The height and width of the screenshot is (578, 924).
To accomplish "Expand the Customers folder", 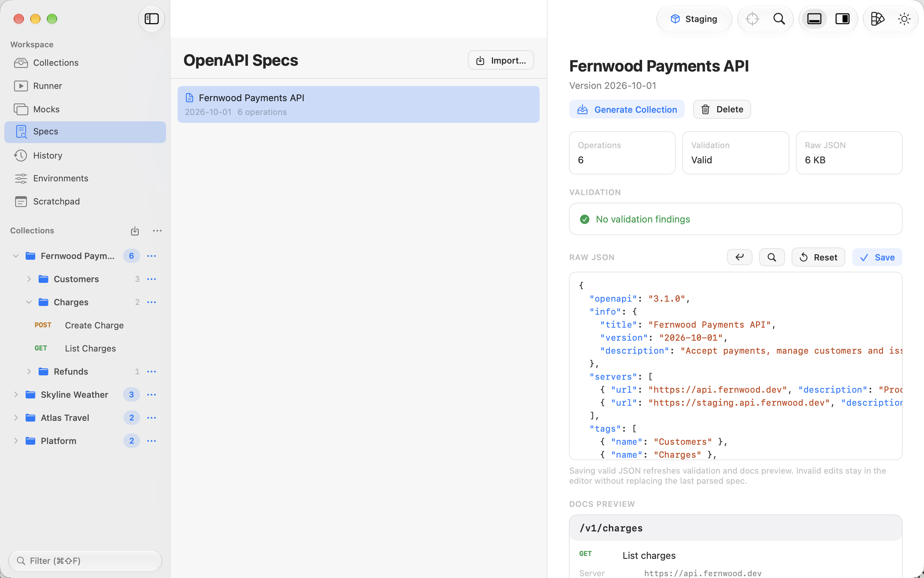I will click(29, 279).
